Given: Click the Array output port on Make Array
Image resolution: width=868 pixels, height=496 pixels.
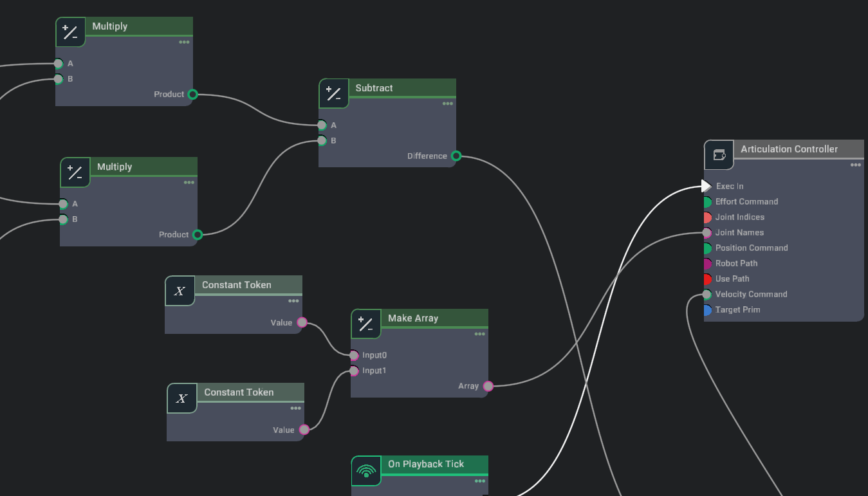Looking at the screenshot, I should [x=488, y=386].
